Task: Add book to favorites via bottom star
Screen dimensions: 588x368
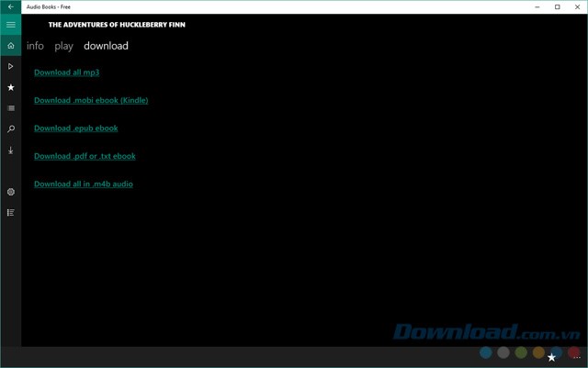Action: click(552, 357)
